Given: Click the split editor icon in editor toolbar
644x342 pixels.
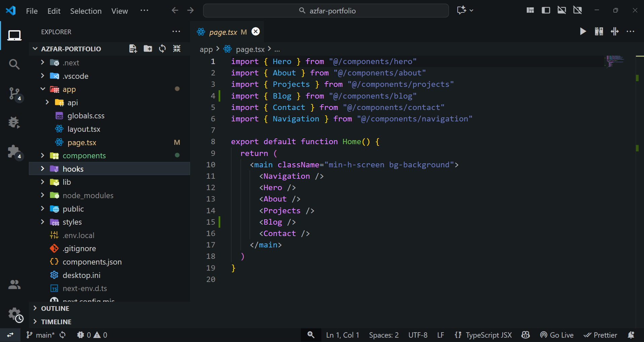Looking at the screenshot, I should (615, 32).
